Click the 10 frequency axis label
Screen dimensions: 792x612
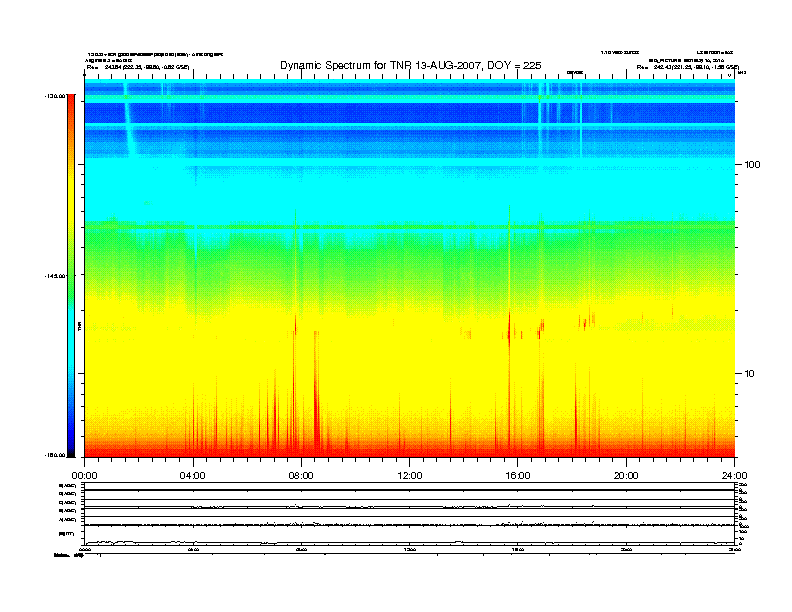pyautogui.click(x=750, y=374)
